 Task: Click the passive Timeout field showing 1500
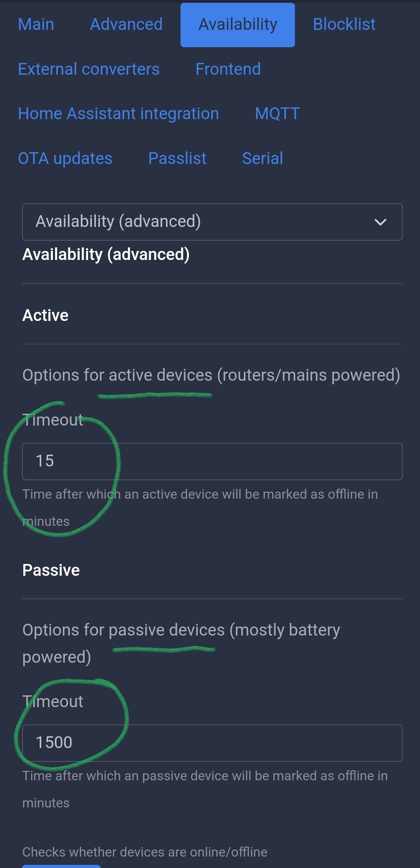click(212, 743)
